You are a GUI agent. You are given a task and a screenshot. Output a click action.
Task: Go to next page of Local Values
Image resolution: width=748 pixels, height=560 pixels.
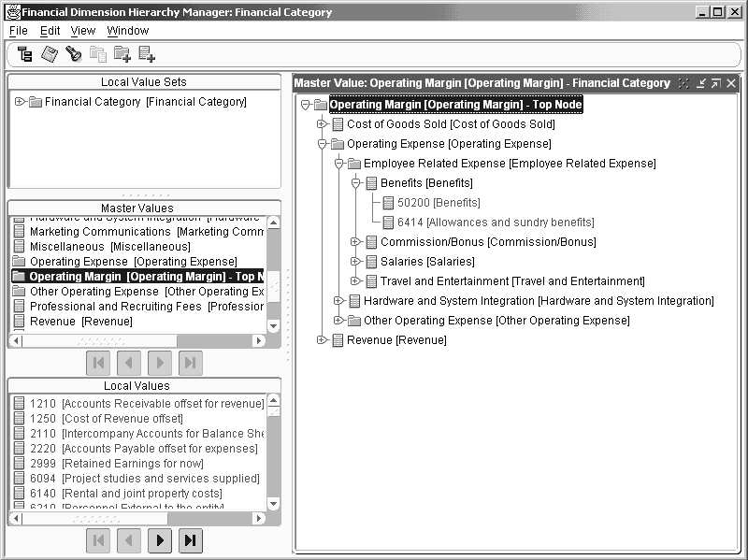(160, 540)
